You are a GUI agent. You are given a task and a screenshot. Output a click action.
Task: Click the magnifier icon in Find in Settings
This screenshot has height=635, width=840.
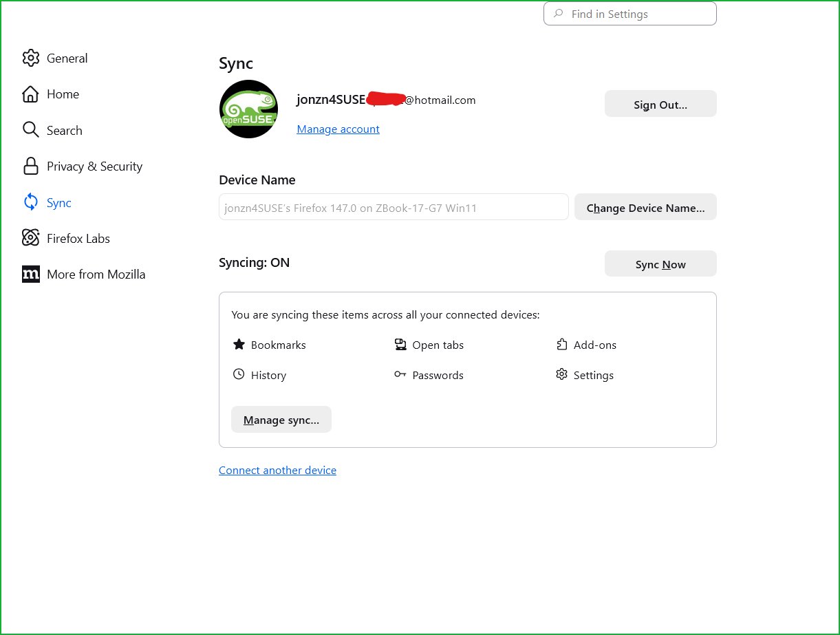(x=559, y=14)
